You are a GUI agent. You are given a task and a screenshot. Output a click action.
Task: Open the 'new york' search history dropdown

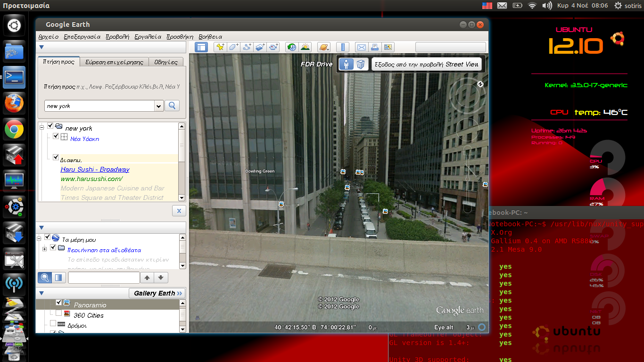click(158, 106)
